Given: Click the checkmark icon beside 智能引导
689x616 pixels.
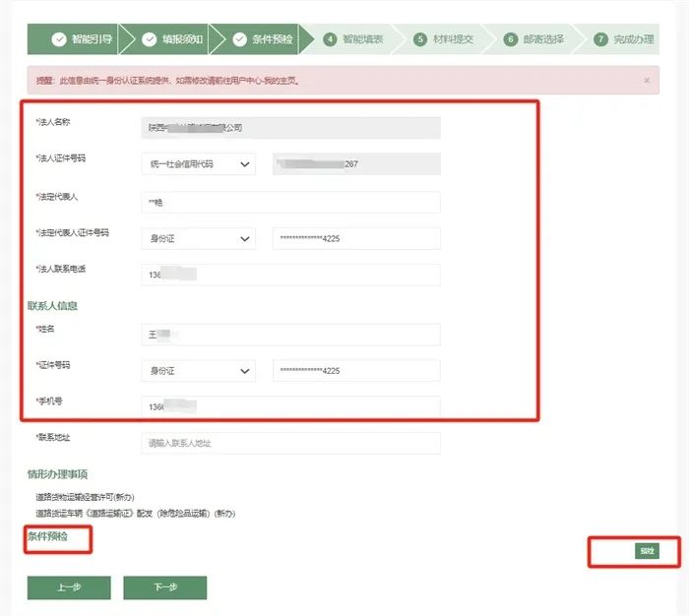Looking at the screenshot, I should click(x=59, y=39).
